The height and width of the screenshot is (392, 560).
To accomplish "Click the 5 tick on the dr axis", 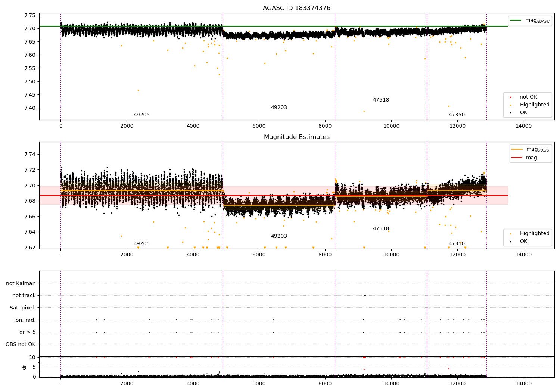I will 34,367.
